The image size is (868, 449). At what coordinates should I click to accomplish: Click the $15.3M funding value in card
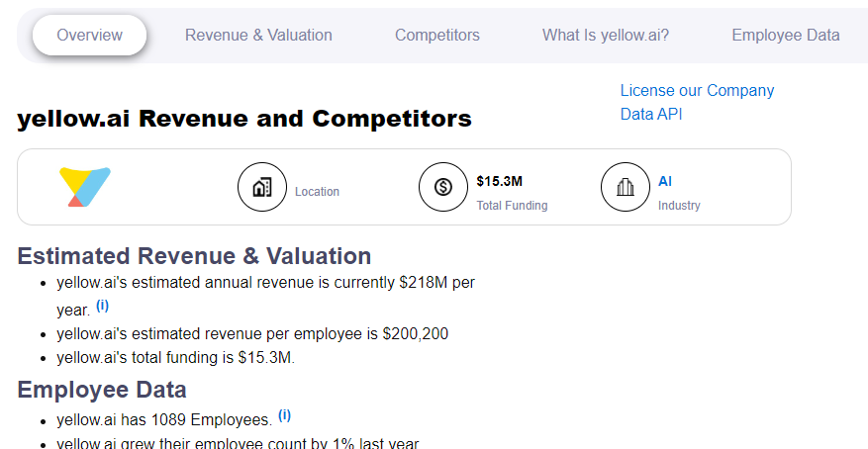click(499, 181)
